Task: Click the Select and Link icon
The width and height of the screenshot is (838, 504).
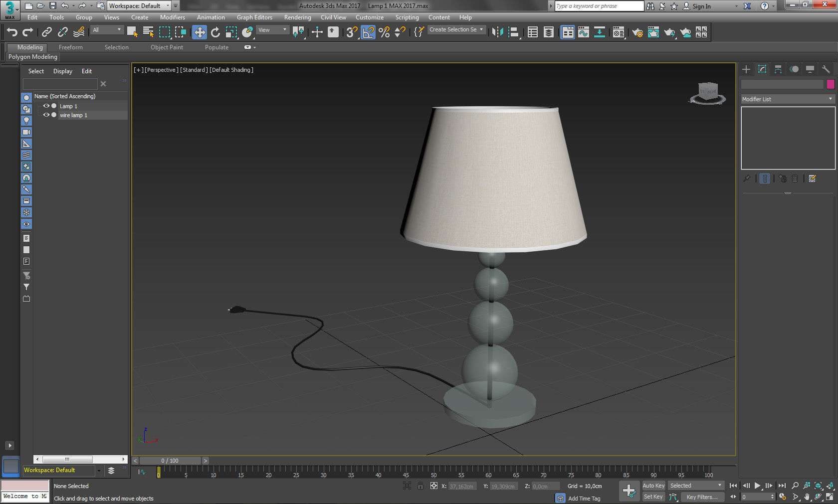Action: pos(47,32)
